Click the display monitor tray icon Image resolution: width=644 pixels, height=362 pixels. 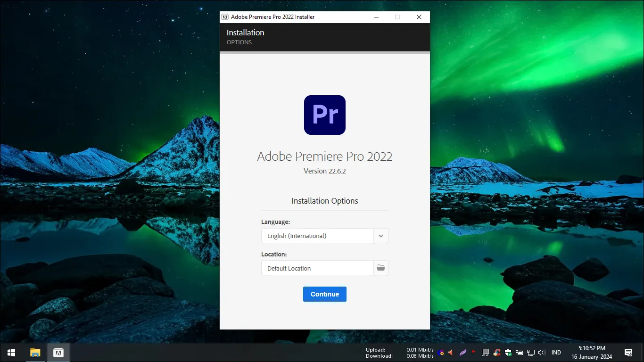coord(485,352)
